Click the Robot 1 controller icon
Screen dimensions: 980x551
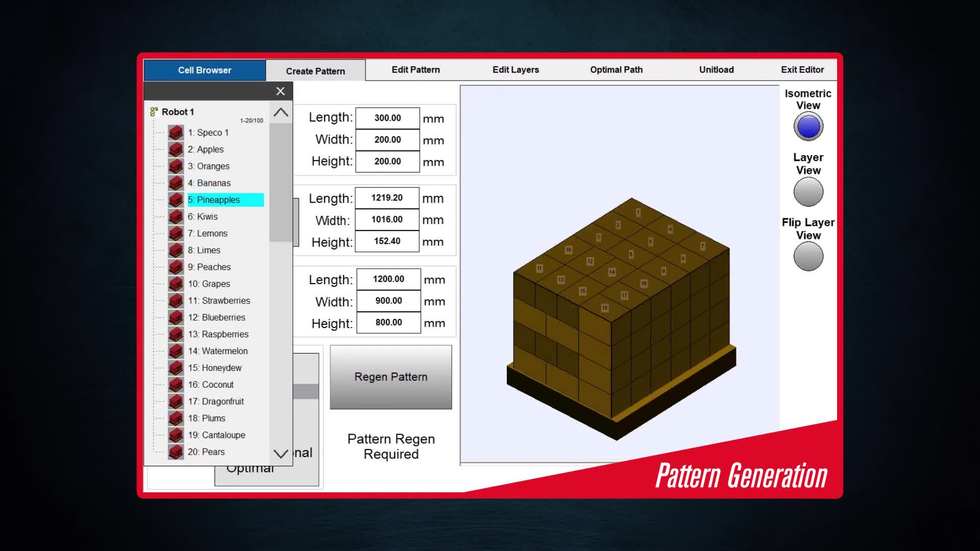pyautogui.click(x=154, y=112)
